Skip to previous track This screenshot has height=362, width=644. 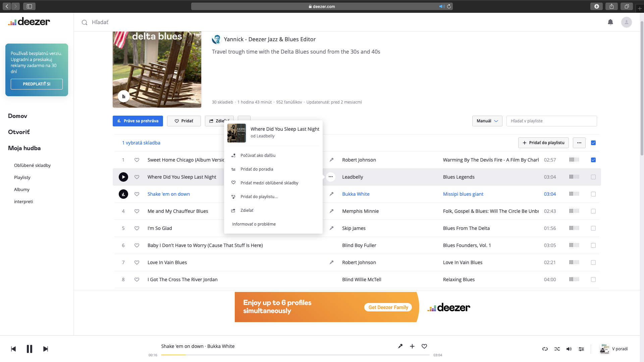13,349
